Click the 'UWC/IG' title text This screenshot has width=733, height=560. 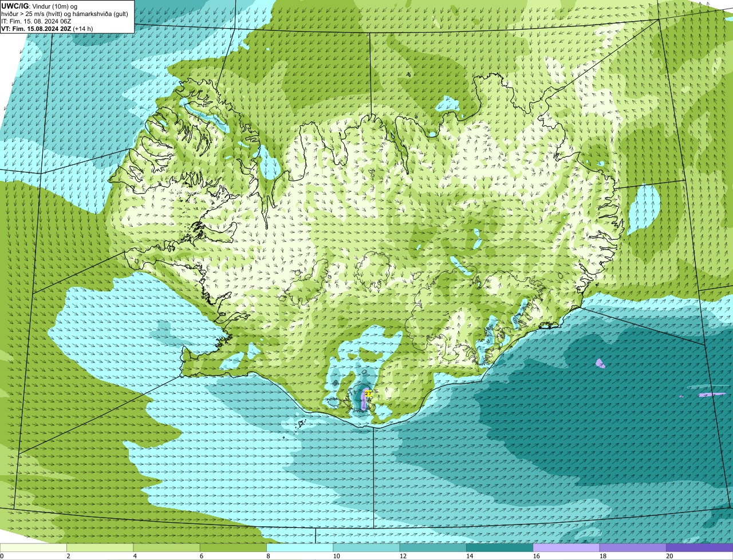(14, 6)
